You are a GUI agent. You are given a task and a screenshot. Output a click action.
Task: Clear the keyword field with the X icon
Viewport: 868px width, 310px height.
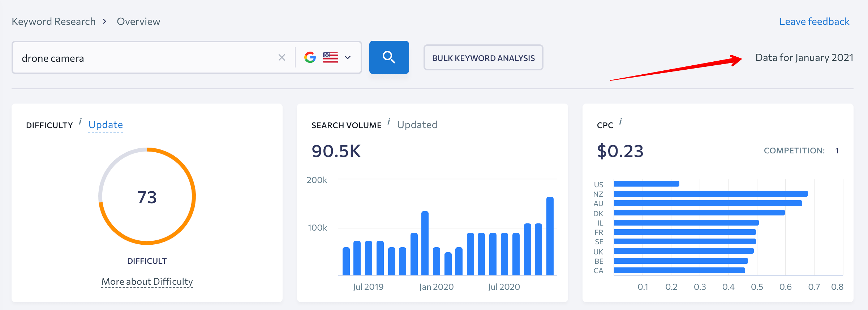[x=282, y=57]
